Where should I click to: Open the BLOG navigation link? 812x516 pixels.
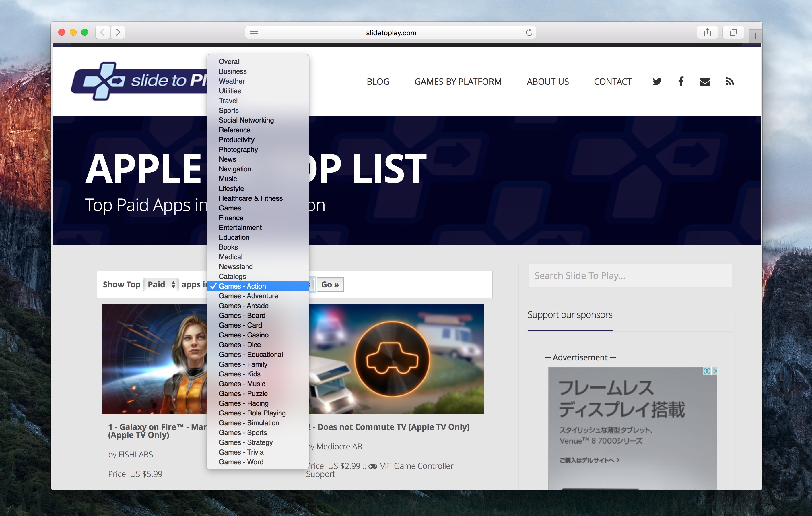(x=378, y=82)
